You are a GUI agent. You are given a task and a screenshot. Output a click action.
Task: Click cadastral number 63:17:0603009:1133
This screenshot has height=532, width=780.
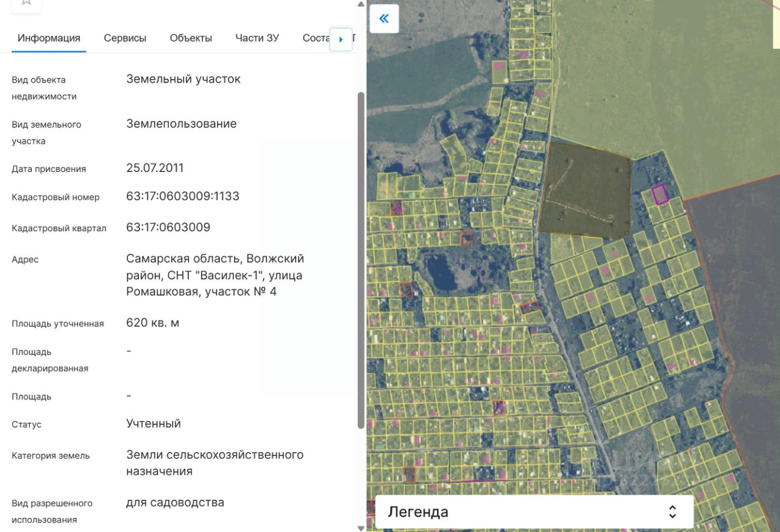click(183, 196)
